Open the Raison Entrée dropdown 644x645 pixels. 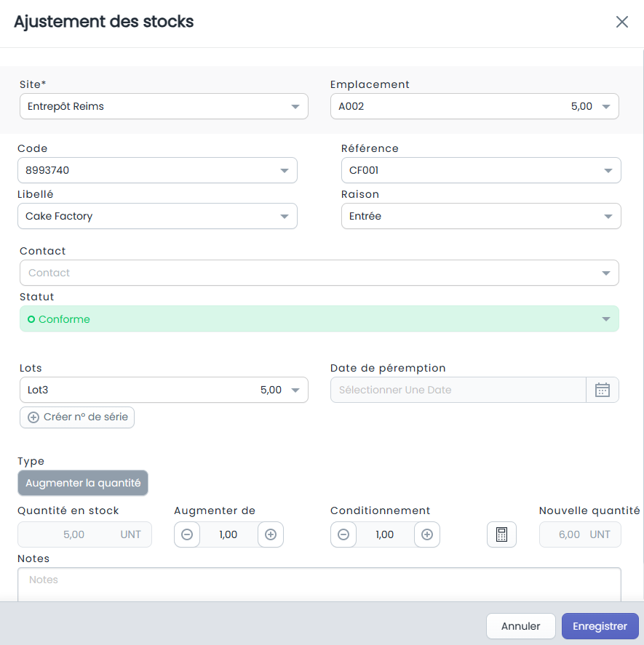[481, 216]
